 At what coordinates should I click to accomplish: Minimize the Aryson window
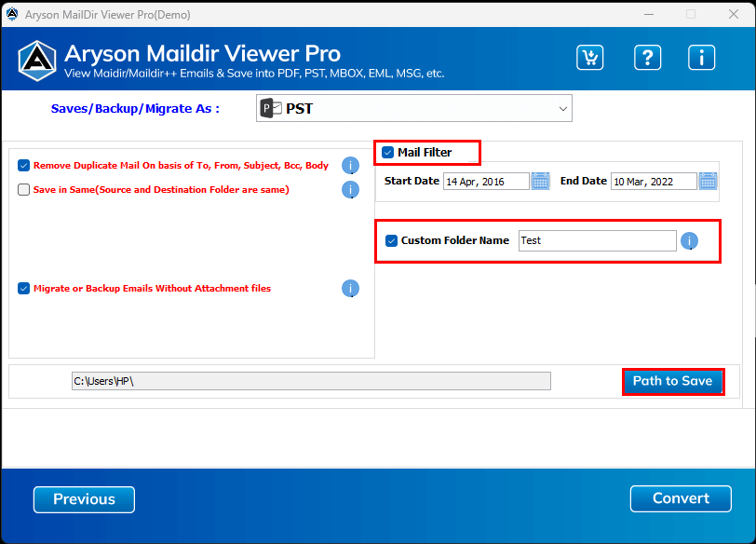click(649, 15)
